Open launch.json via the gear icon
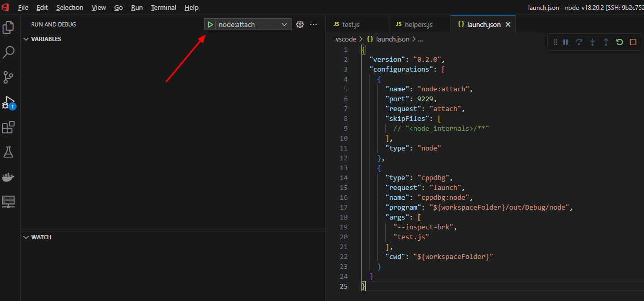This screenshot has height=301, width=644. pos(300,24)
